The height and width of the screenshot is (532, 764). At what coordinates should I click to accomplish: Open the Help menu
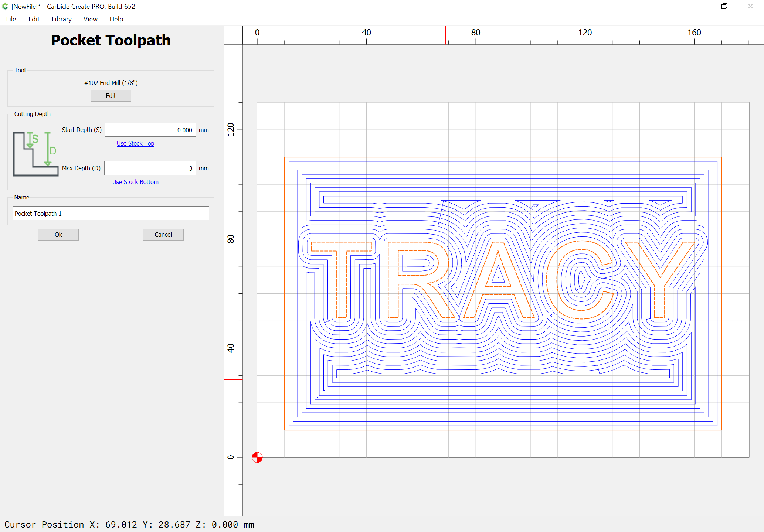(x=116, y=19)
